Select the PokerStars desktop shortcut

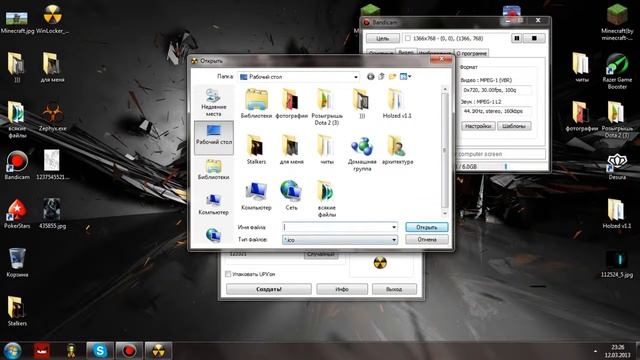pos(17,213)
